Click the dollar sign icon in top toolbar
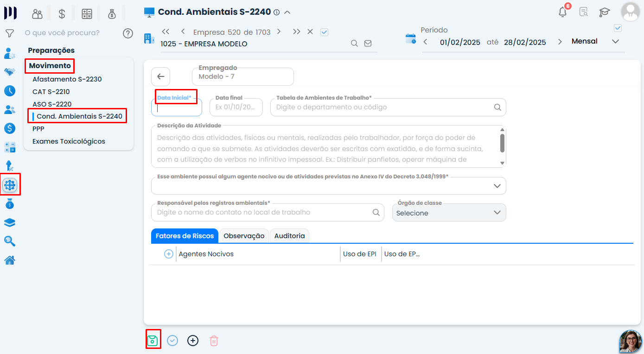 (62, 14)
